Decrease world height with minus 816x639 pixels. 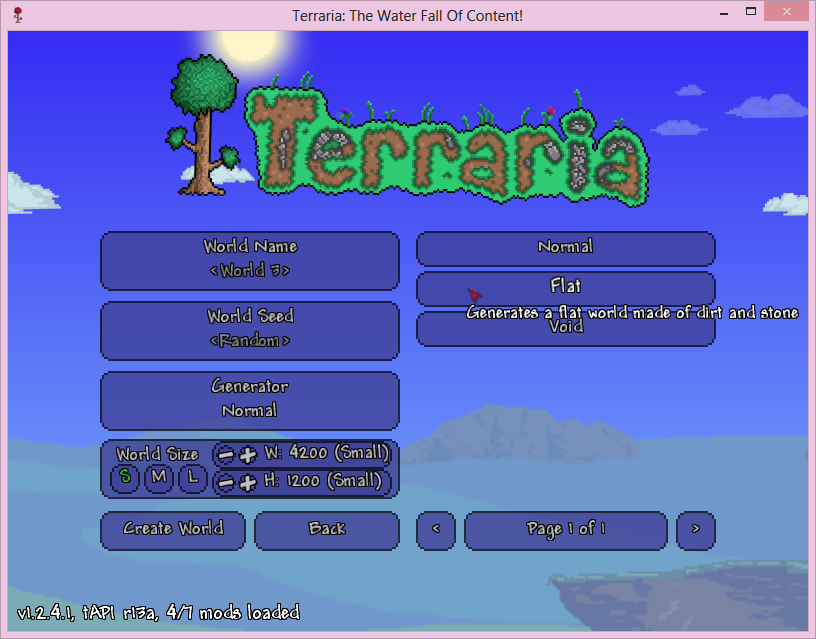coord(225,482)
